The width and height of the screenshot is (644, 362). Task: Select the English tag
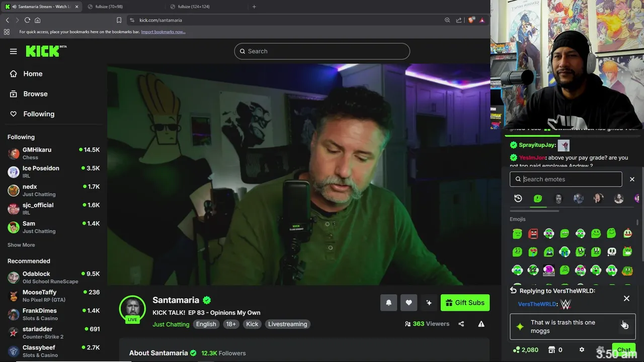pyautogui.click(x=206, y=324)
